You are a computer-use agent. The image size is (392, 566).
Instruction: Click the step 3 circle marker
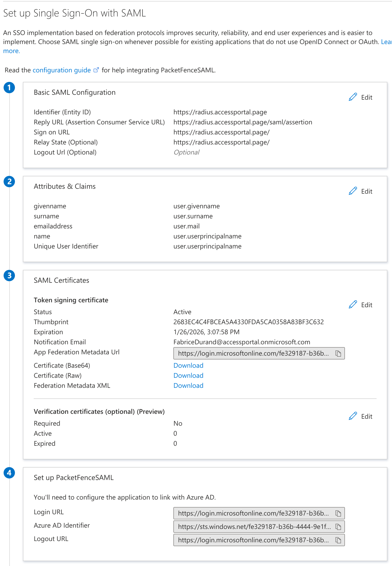[9, 276]
